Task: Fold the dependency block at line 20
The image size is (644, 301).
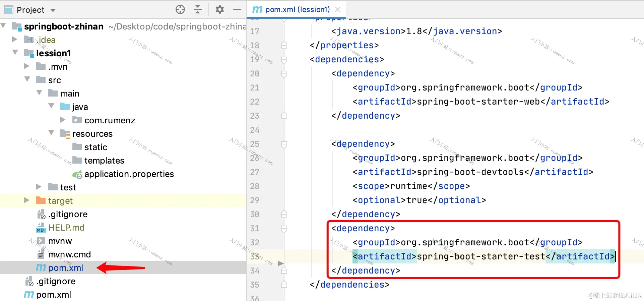Action: [x=284, y=74]
